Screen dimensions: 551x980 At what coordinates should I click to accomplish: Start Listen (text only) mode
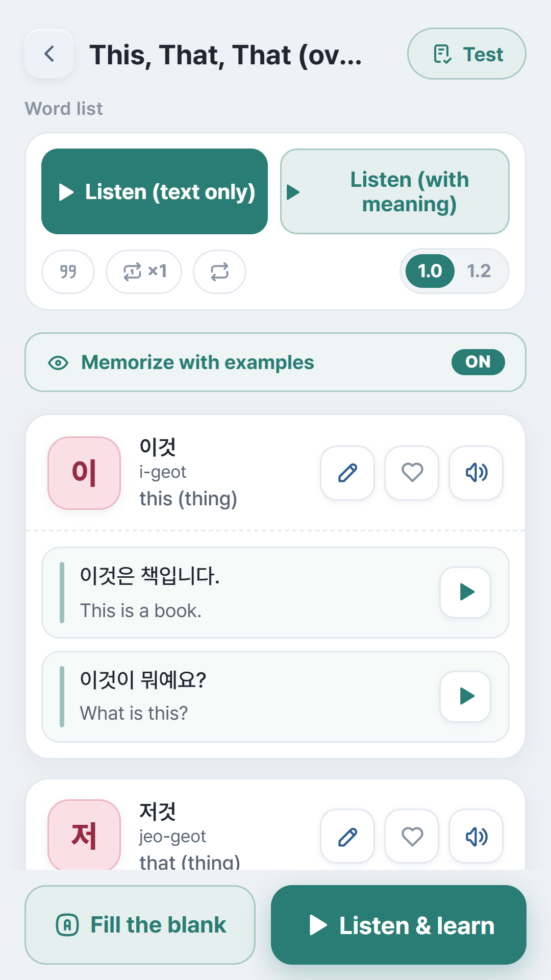(155, 191)
